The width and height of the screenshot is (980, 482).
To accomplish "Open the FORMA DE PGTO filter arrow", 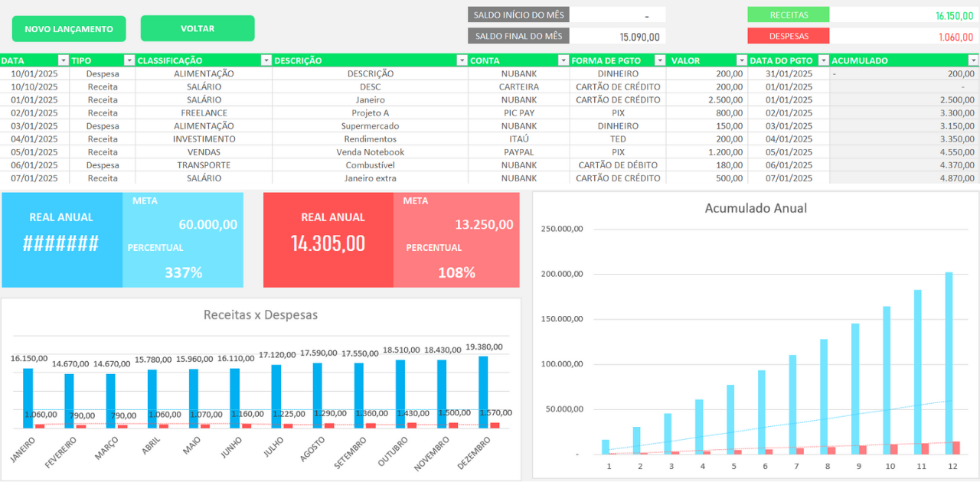I will (x=659, y=60).
